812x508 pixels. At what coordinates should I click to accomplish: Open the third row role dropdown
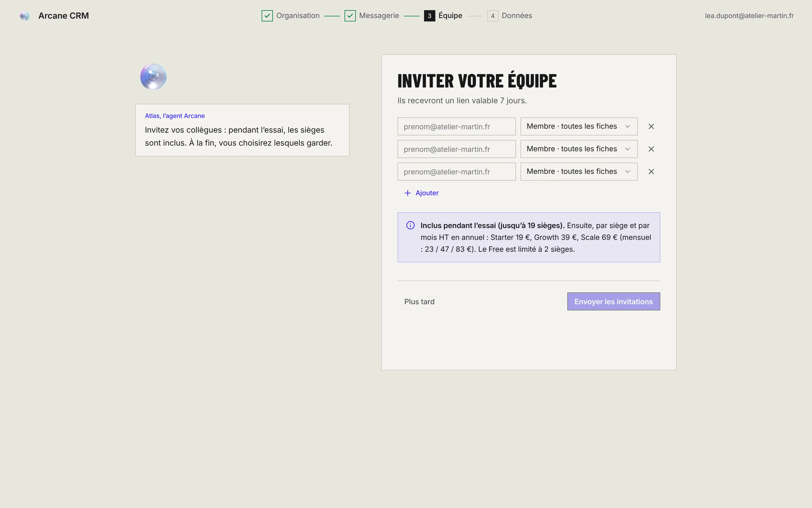(579, 171)
